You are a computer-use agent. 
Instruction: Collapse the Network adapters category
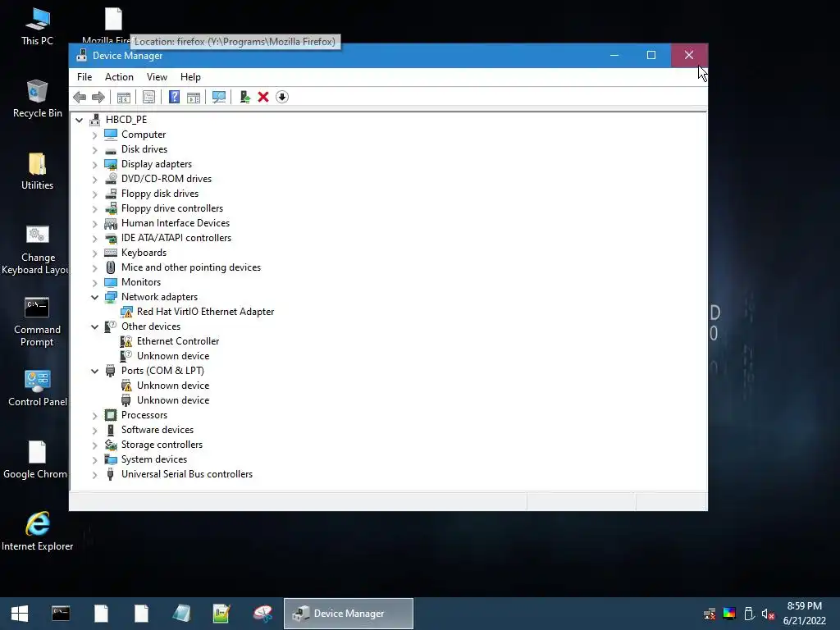tap(95, 297)
